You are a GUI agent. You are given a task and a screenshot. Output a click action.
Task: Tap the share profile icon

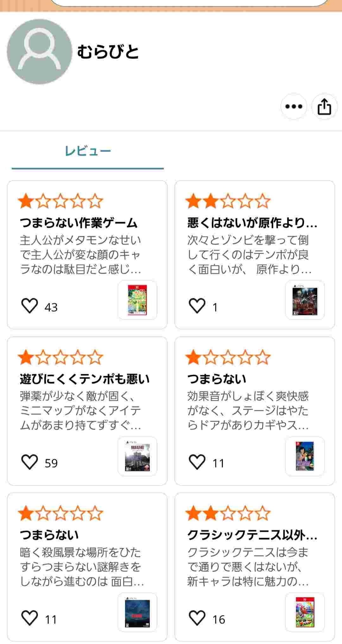pyautogui.click(x=324, y=106)
